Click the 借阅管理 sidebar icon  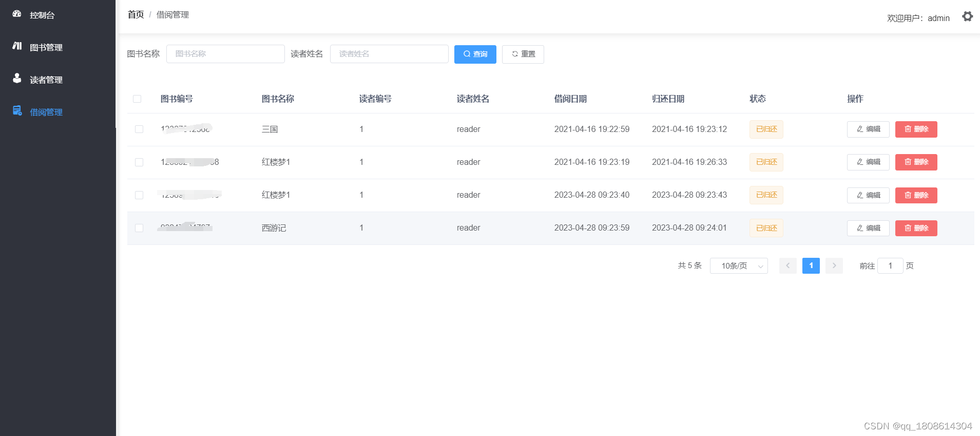[x=17, y=110]
